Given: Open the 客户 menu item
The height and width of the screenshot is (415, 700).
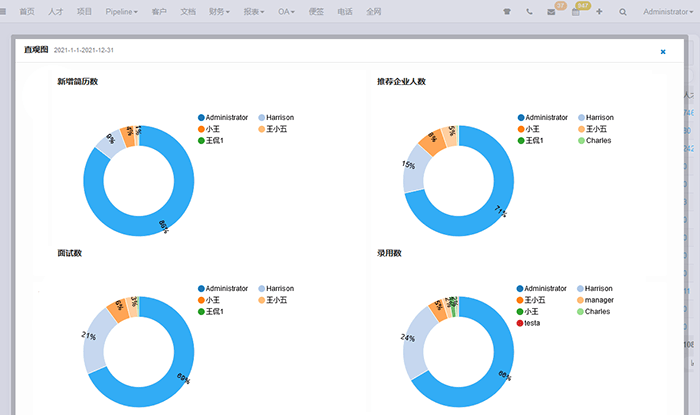Looking at the screenshot, I should click(x=159, y=12).
